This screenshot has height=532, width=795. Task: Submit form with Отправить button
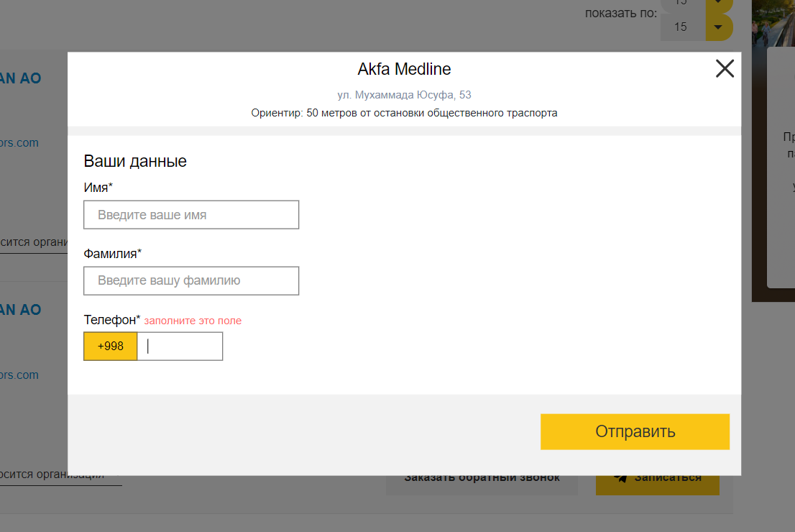[635, 431]
